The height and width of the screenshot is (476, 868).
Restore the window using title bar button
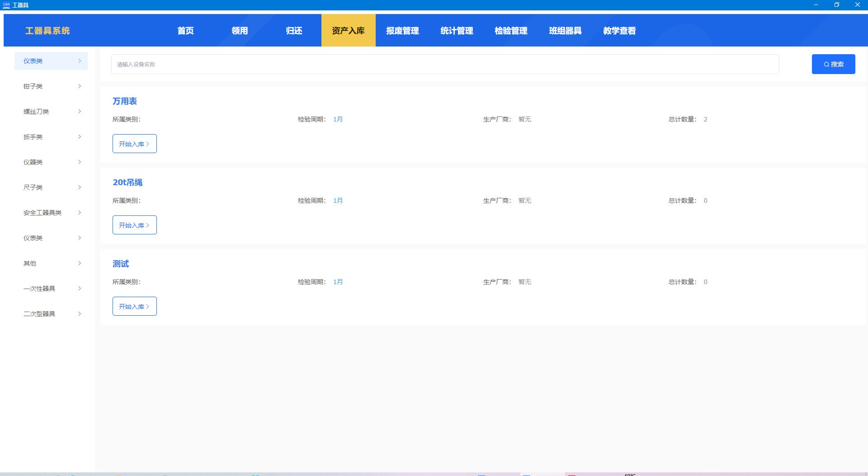836,5
